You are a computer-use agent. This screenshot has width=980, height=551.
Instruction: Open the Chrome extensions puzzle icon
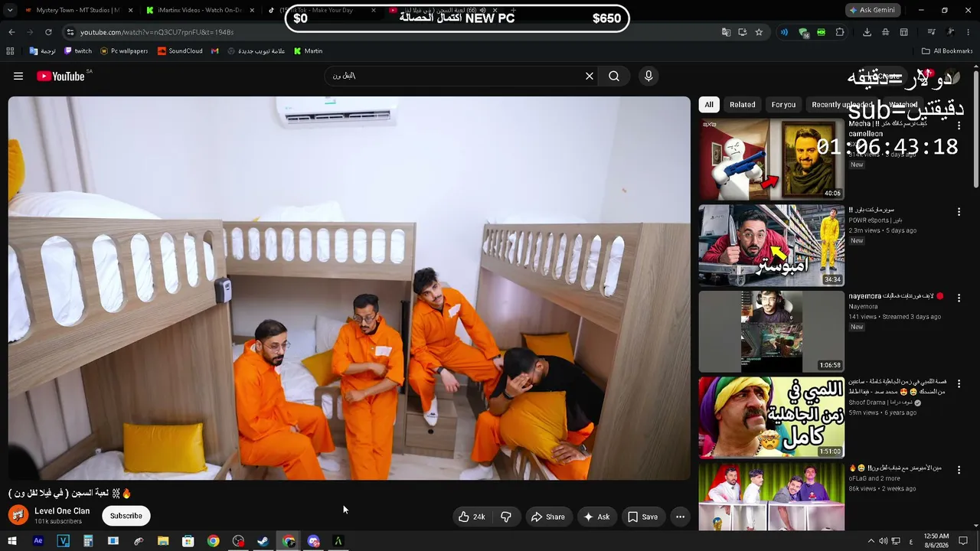click(840, 32)
